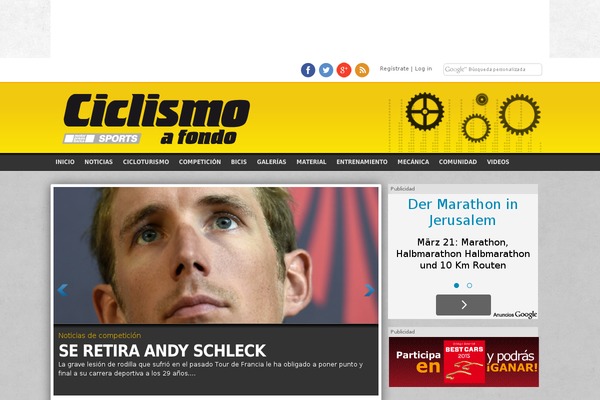Go to the Mecánica section
This screenshot has height=400, width=600.
(x=413, y=162)
